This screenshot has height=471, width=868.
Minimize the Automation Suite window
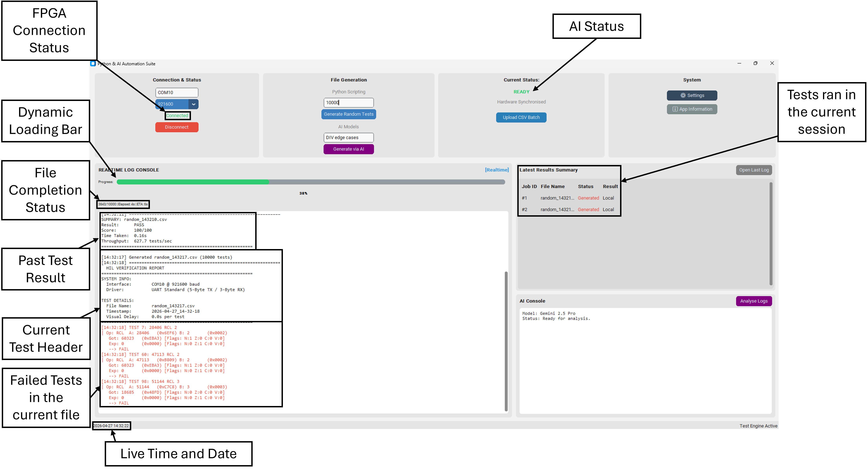pos(739,63)
